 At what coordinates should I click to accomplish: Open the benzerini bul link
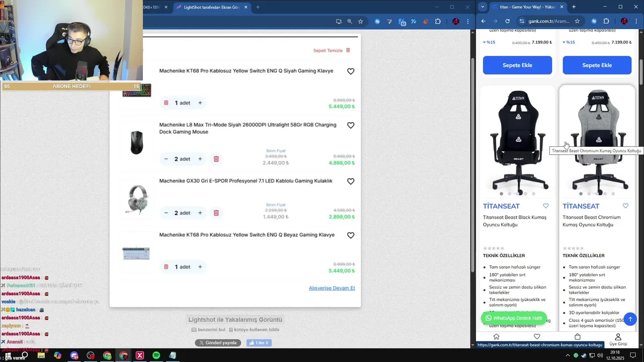point(208,330)
